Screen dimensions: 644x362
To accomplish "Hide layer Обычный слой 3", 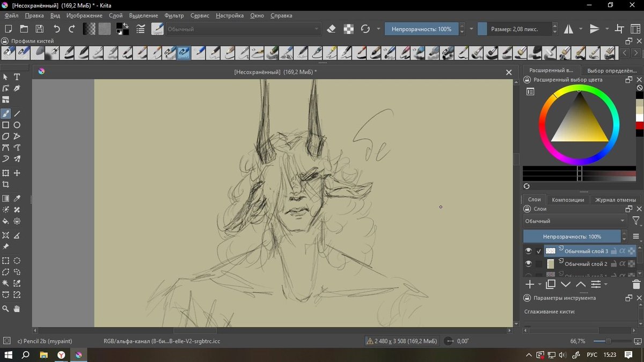I will click(x=529, y=251).
